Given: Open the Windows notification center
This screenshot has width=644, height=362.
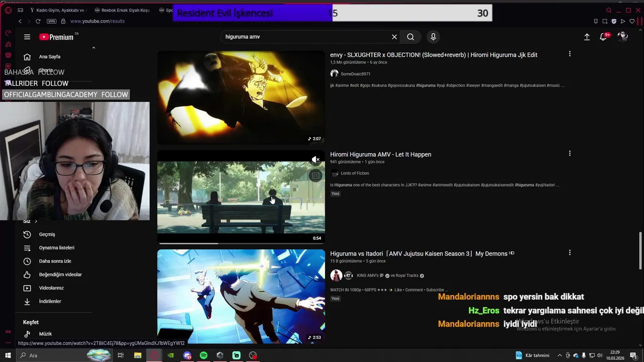Looking at the screenshot, I should tap(633, 355).
